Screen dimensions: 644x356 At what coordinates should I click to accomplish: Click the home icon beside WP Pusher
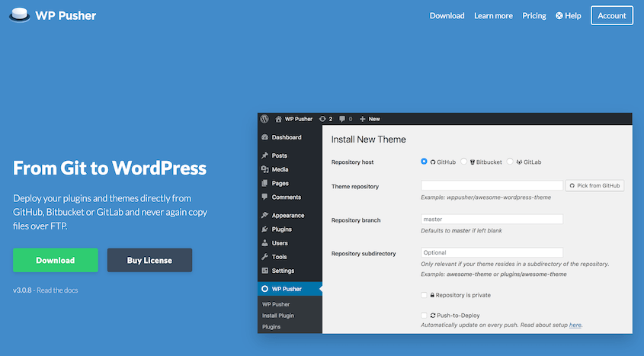pyautogui.click(x=278, y=119)
